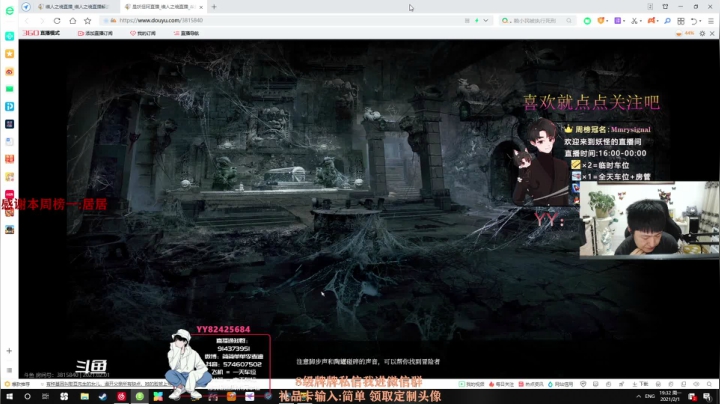Screen dimensions: 720x404
Task: Open Steam from the taskbar
Action: [103, 396]
